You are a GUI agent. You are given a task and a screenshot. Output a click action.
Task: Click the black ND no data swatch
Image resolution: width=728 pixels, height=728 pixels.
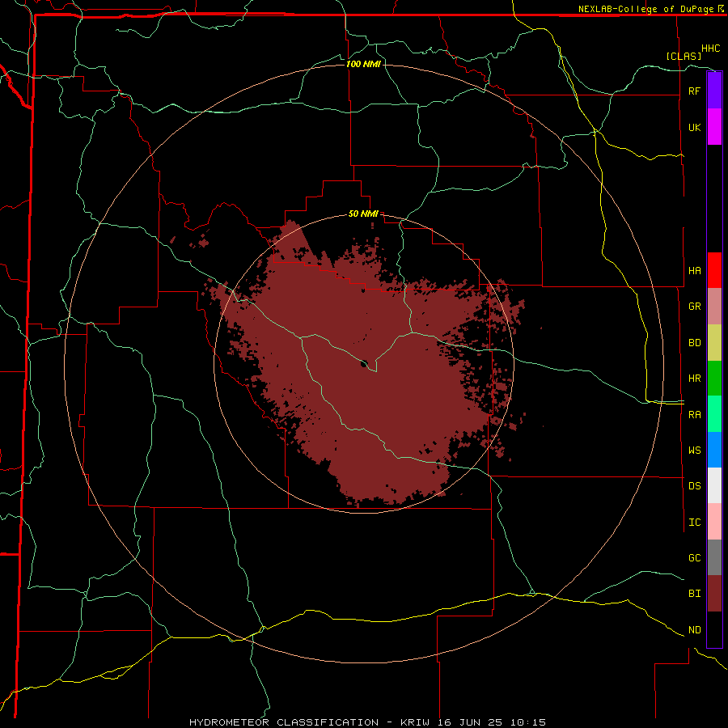tap(714, 629)
